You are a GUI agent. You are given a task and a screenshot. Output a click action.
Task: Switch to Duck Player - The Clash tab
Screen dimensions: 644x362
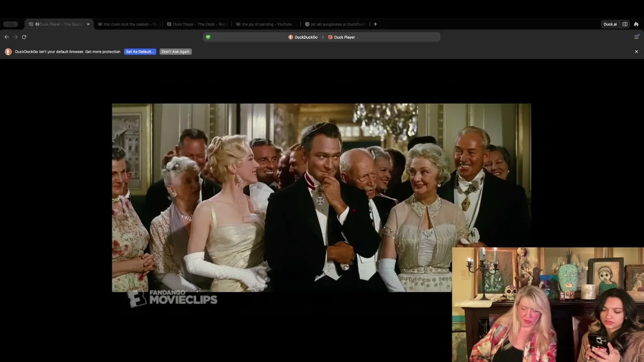[x=197, y=24]
